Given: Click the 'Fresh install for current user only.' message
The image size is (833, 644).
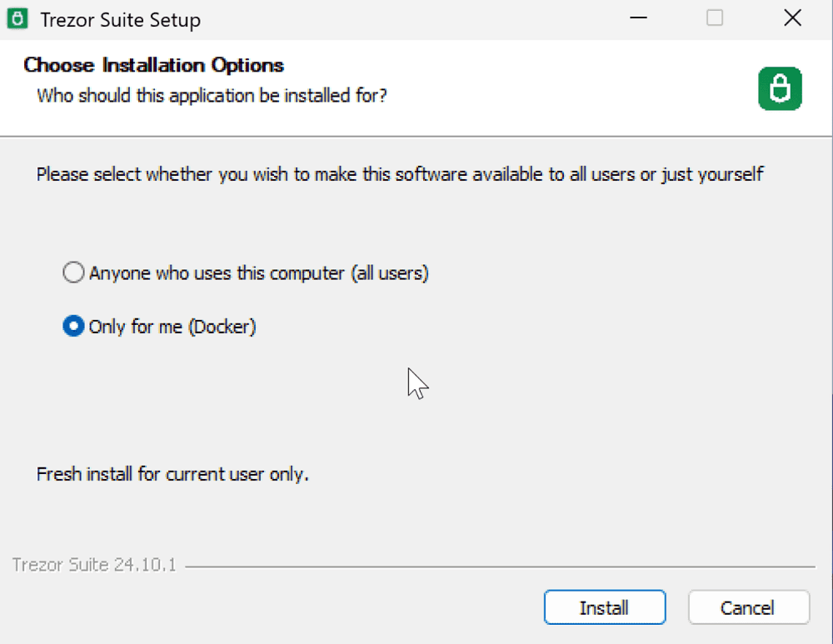Looking at the screenshot, I should (172, 474).
